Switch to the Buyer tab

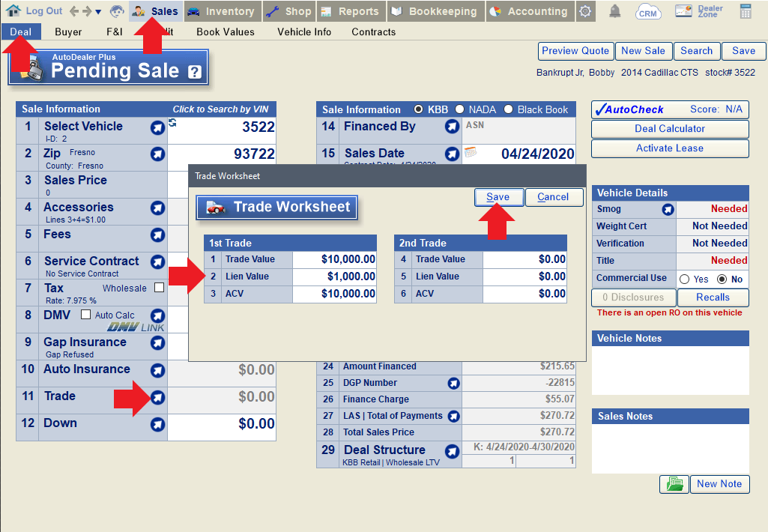pos(68,31)
